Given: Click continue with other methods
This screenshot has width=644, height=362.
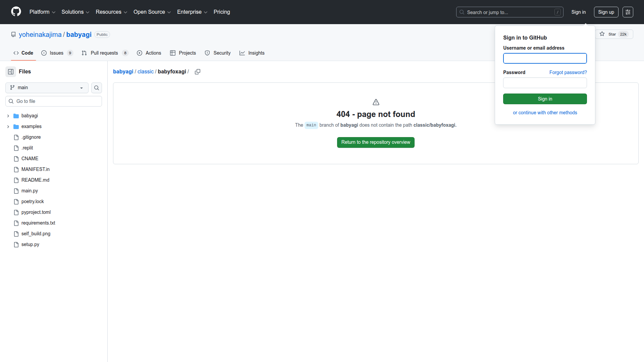Looking at the screenshot, I should point(545,113).
